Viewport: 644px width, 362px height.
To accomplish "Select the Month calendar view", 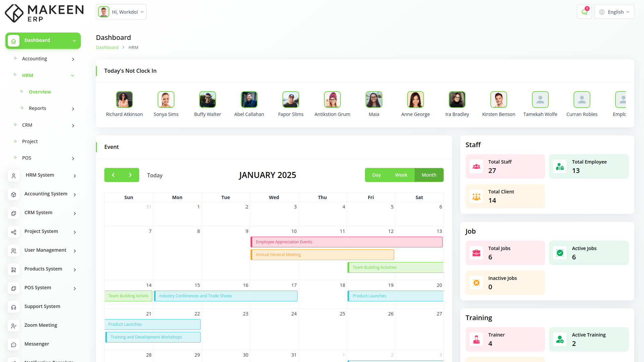I will (429, 175).
